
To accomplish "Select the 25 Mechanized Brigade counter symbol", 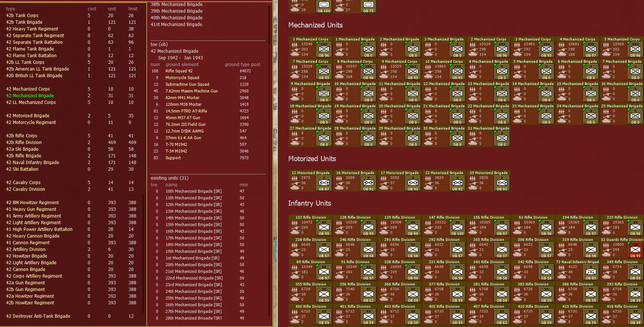I will (x=635, y=116).
